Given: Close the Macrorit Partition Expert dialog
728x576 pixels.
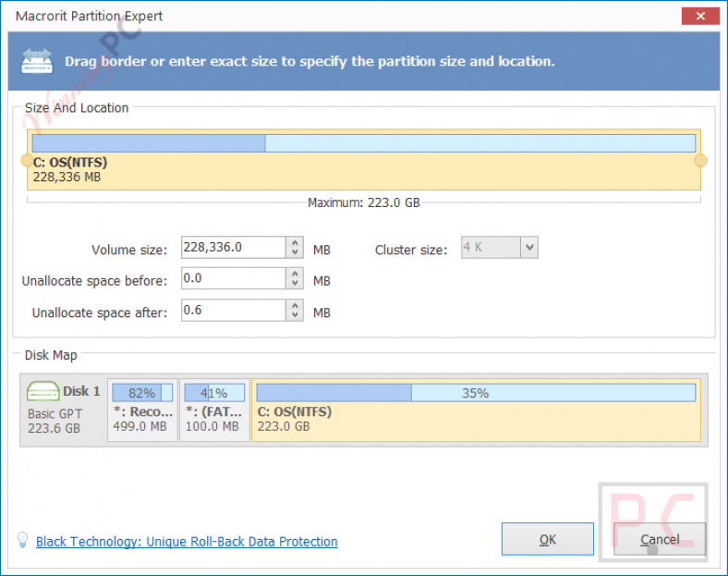Looking at the screenshot, I should point(700,17).
